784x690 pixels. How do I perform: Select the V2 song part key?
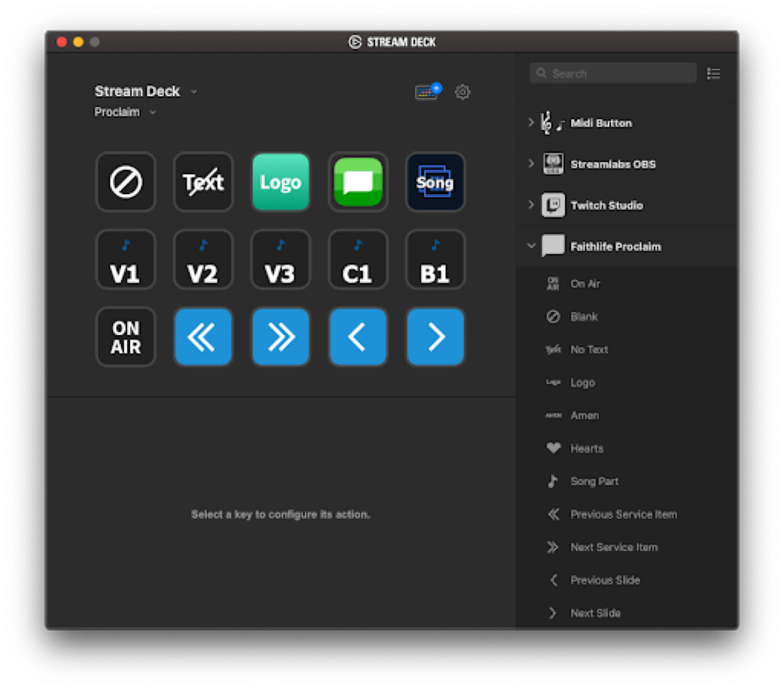(x=203, y=259)
